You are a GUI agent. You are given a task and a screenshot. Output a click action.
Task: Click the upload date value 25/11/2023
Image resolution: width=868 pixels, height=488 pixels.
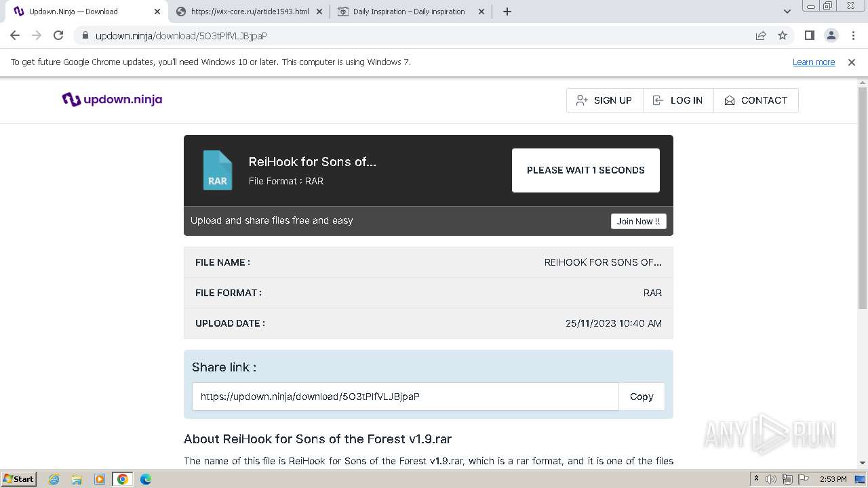pyautogui.click(x=614, y=323)
